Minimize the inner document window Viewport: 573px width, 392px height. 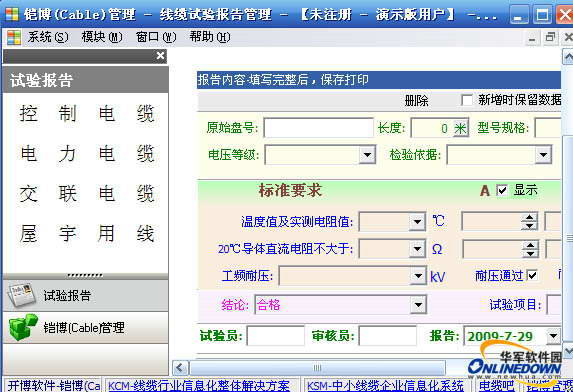coord(532,38)
